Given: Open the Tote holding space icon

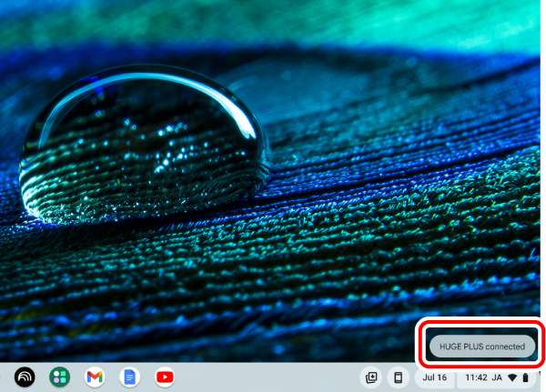Looking at the screenshot, I should pyautogui.click(x=371, y=377).
